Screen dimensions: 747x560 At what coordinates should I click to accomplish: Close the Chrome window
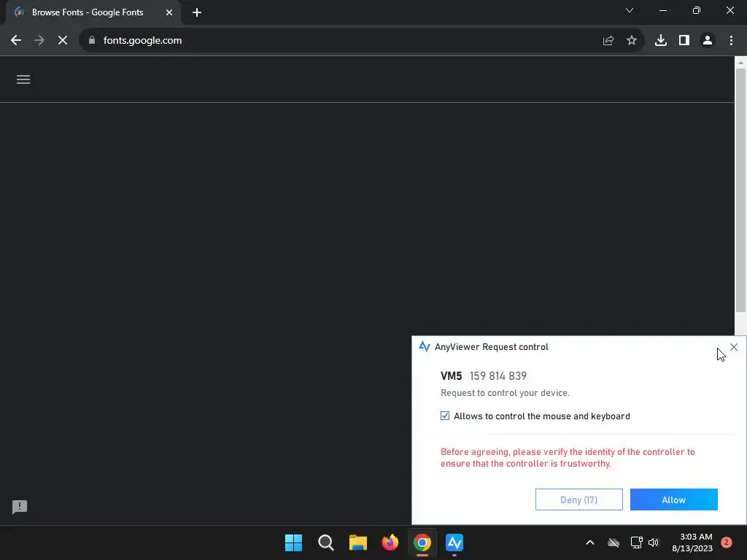click(x=729, y=10)
